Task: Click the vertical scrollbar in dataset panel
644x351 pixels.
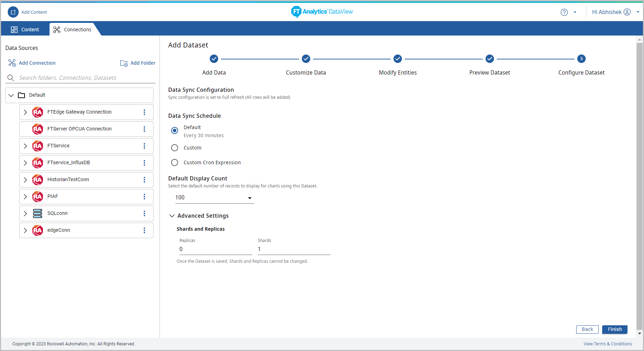Action: 639,176
